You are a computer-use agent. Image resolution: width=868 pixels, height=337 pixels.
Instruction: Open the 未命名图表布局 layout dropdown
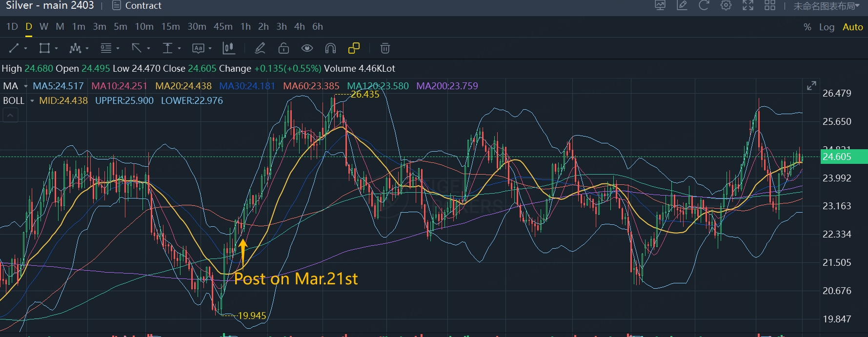(827, 6)
